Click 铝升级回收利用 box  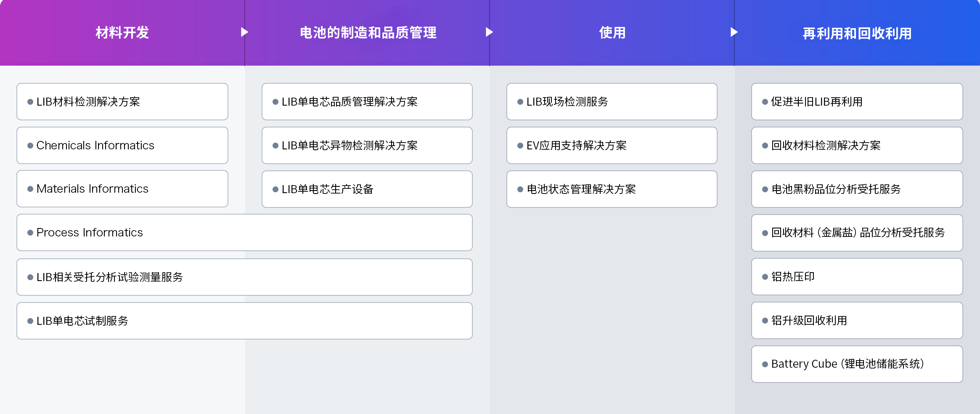[857, 321]
